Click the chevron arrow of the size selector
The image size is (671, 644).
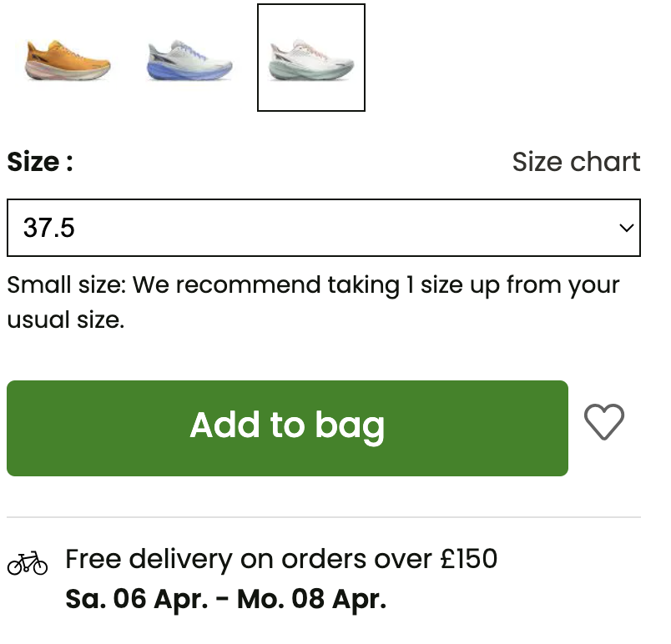click(627, 228)
